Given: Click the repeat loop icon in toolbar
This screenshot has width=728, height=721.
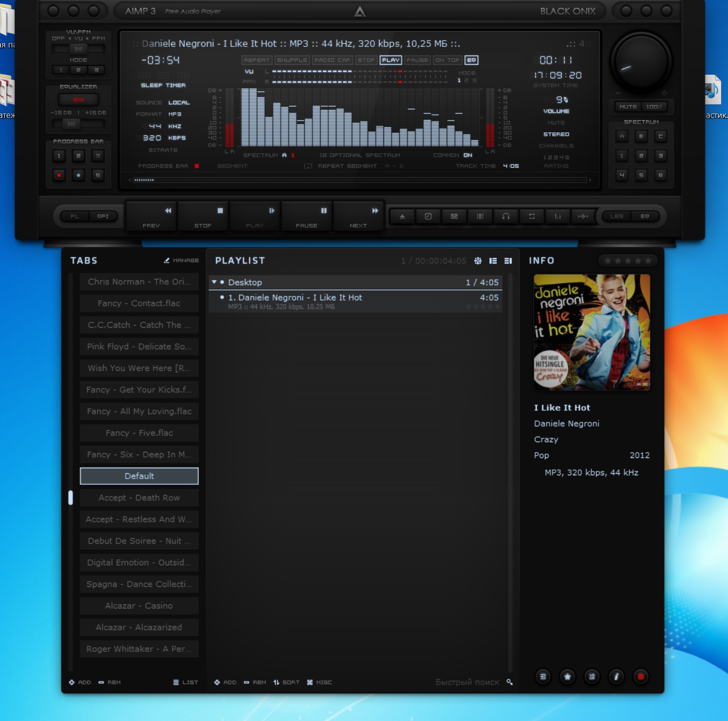Looking at the screenshot, I should click(532, 217).
